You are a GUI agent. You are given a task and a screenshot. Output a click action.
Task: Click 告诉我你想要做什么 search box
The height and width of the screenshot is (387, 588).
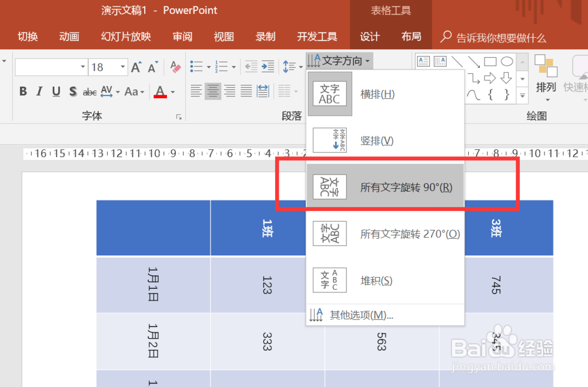[x=494, y=38]
